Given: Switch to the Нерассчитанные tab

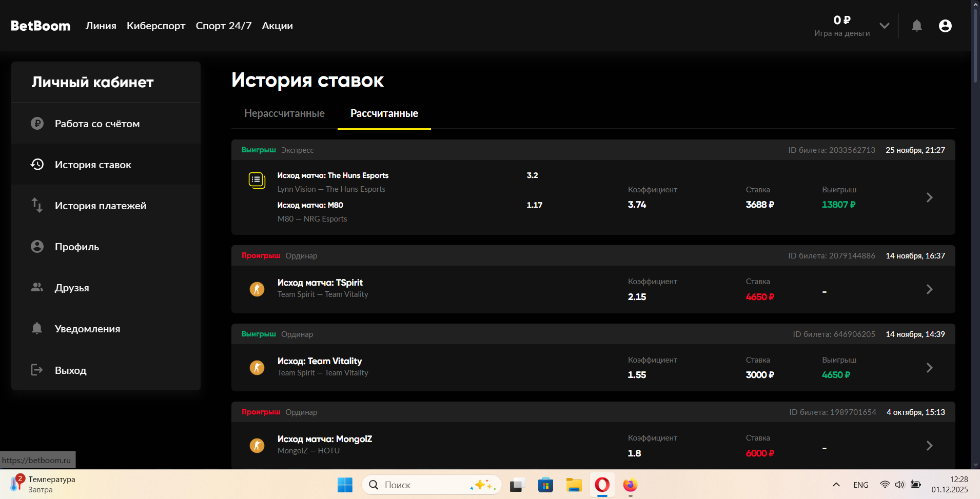Looking at the screenshot, I should 284,113.
